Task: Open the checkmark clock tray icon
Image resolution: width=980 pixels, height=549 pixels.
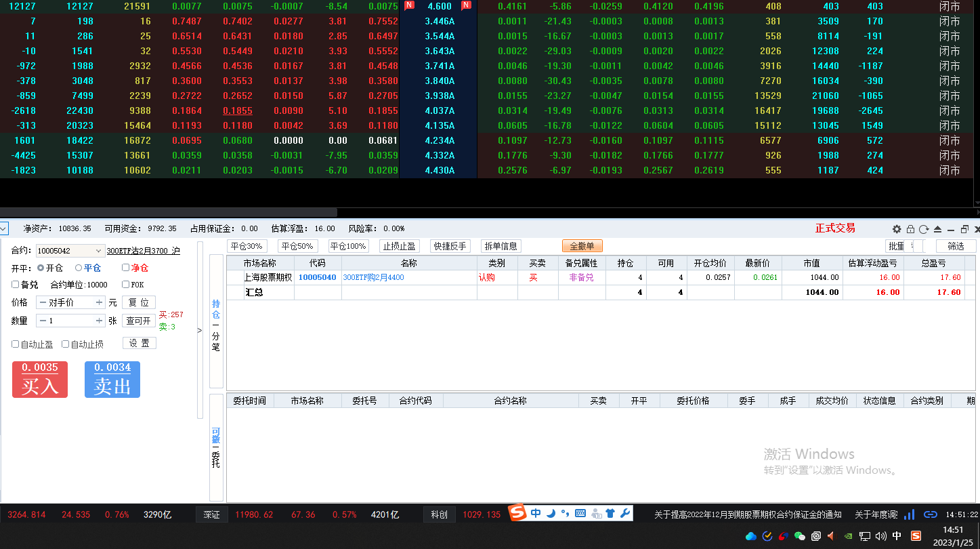Action: click(x=767, y=536)
